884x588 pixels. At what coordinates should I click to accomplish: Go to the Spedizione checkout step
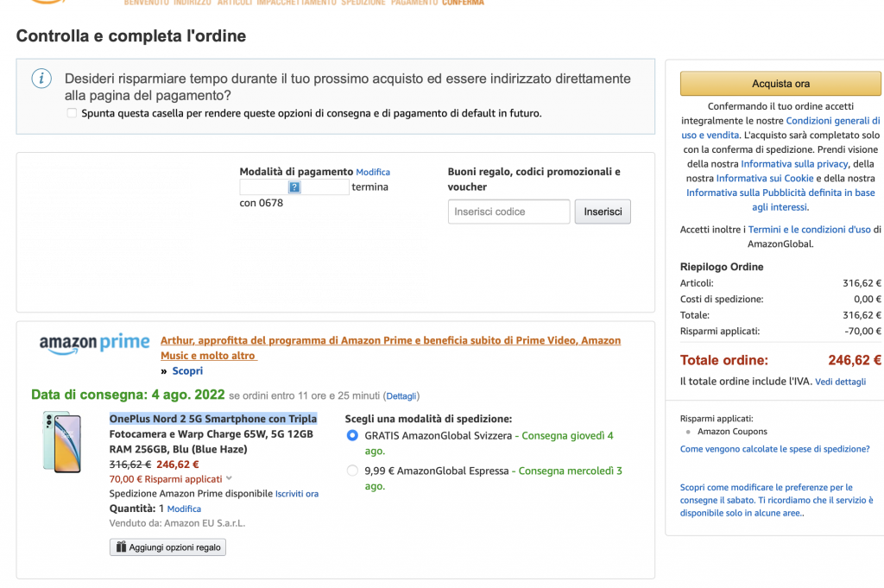[363, 3]
